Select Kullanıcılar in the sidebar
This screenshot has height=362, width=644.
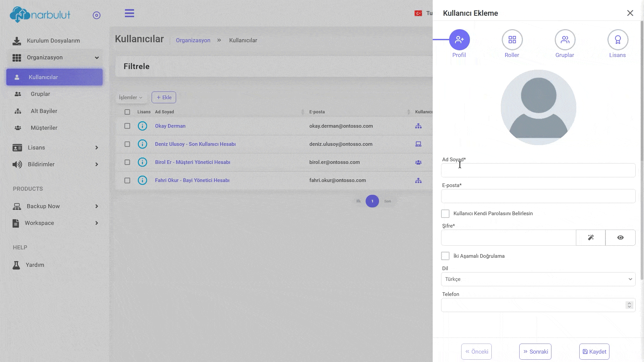[54, 77]
